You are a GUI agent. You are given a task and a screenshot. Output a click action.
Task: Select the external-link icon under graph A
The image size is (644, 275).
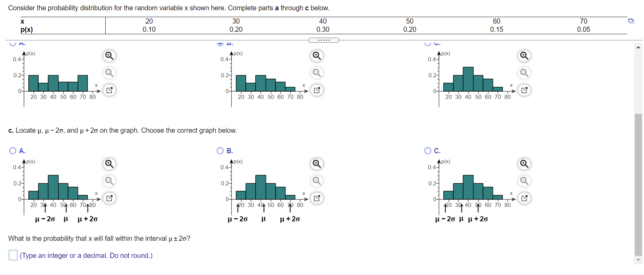pyautogui.click(x=109, y=90)
